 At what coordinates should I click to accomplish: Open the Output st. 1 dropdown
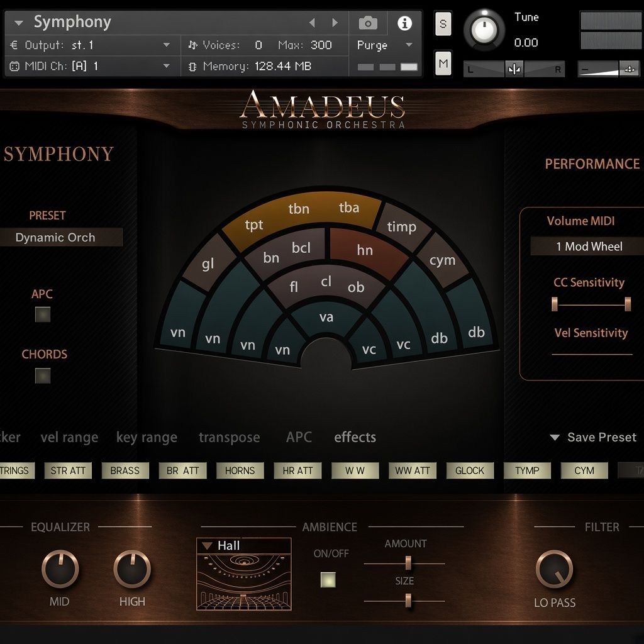[x=166, y=45]
